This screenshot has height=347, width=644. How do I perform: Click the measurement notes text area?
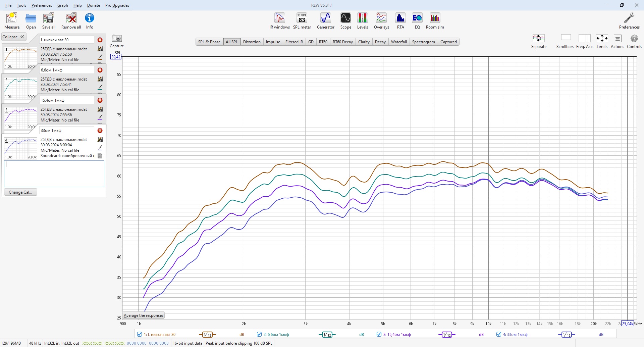[x=54, y=174]
